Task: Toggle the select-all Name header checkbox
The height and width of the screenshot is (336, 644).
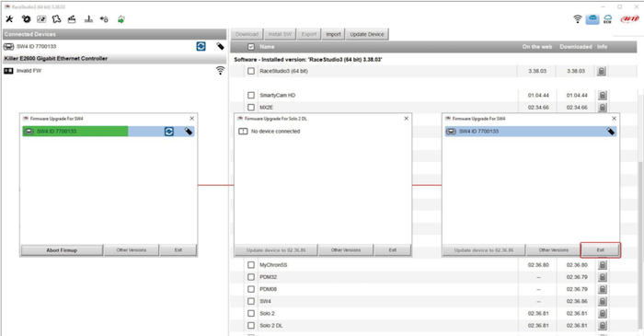Action: tap(251, 47)
